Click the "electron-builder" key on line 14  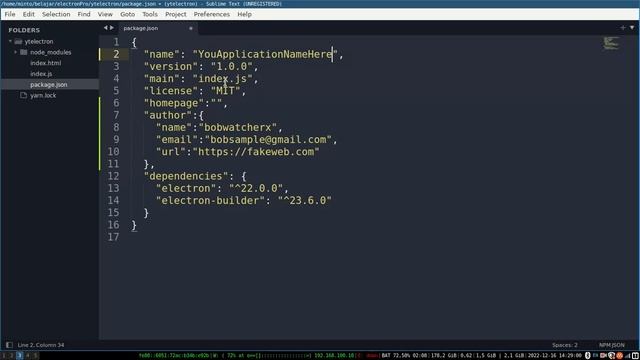click(210, 200)
